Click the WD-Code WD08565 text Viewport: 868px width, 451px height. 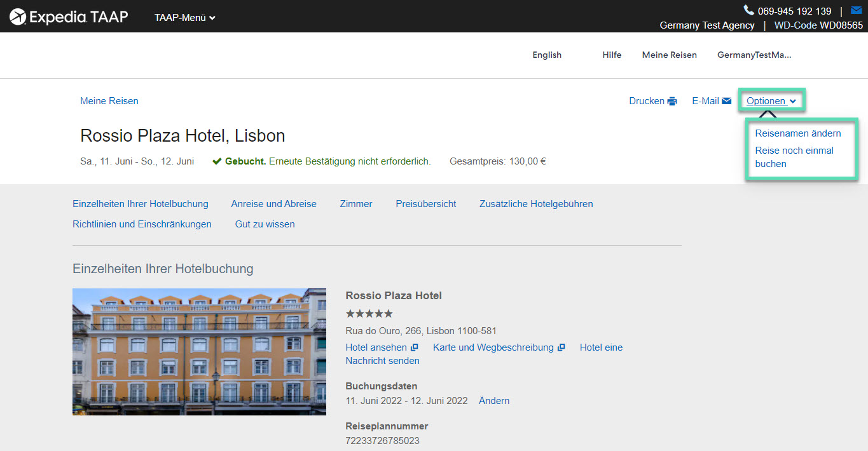pos(818,25)
